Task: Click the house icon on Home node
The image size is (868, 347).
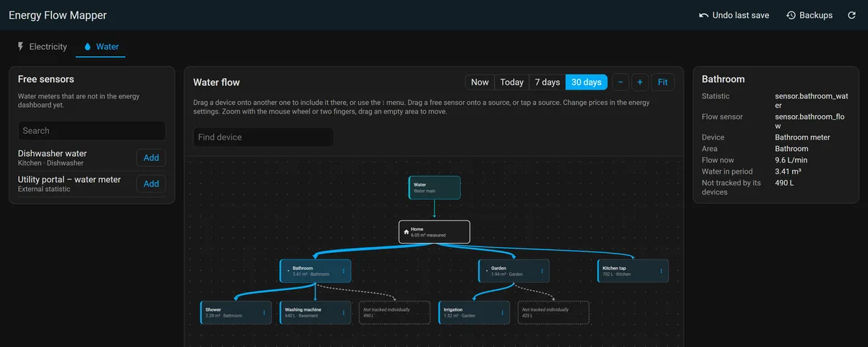Action: (406, 232)
